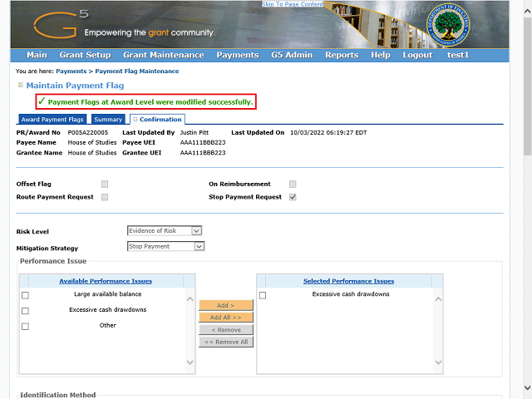Viewport: 532px width, 399px height.
Task: Click the Add > button
Action: (x=226, y=305)
